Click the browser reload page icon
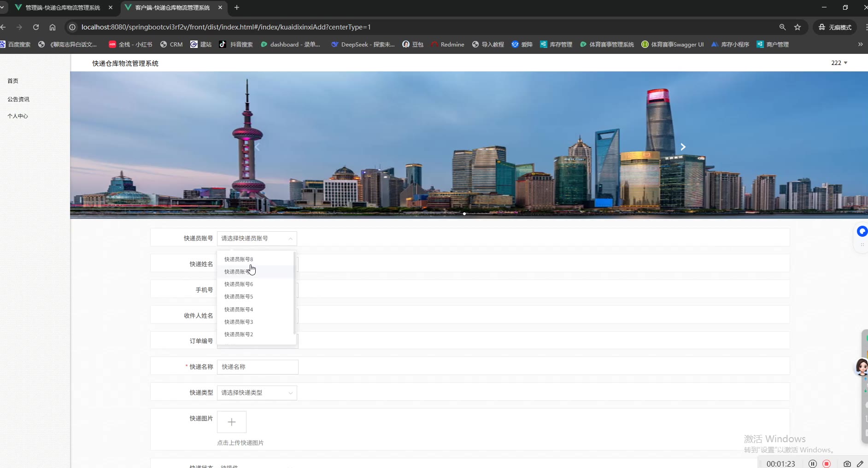Image resolution: width=868 pixels, height=468 pixels. tap(36, 27)
